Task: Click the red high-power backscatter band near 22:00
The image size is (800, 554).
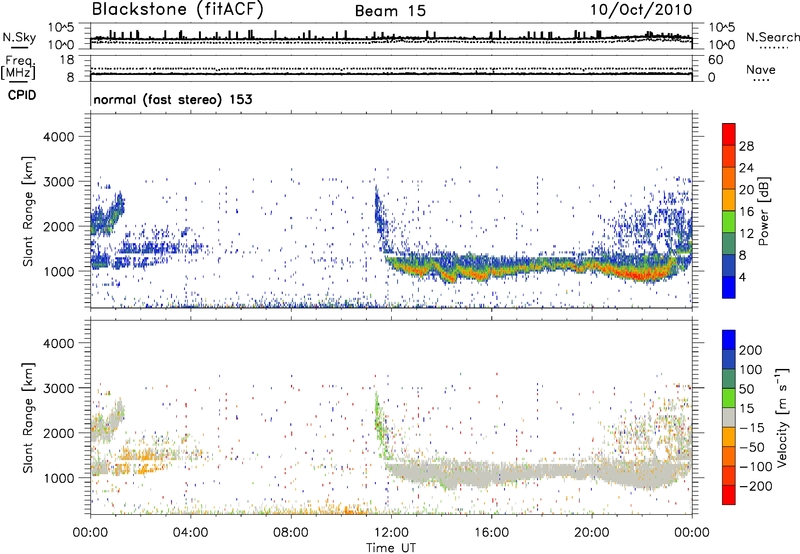Action: 640,275
